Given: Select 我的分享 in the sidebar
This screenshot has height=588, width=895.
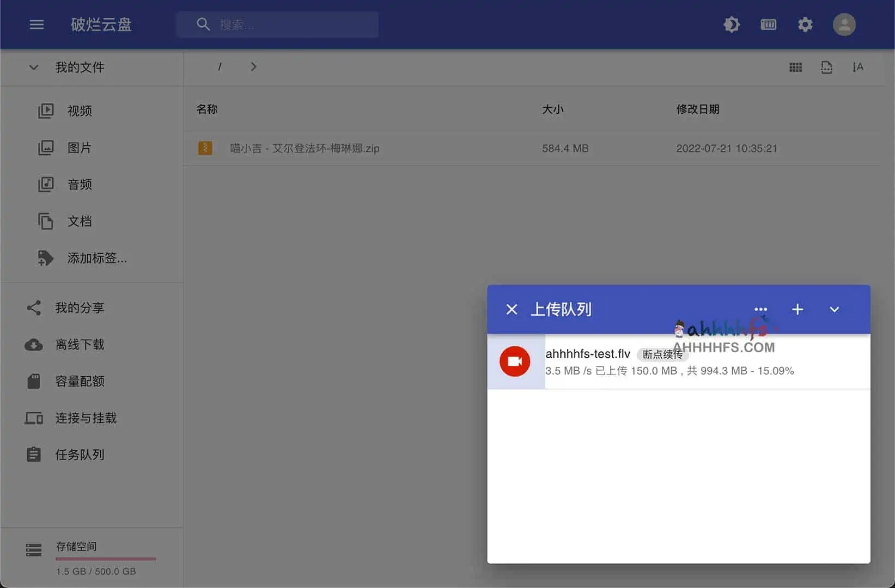Looking at the screenshot, I should pos(78,308).
